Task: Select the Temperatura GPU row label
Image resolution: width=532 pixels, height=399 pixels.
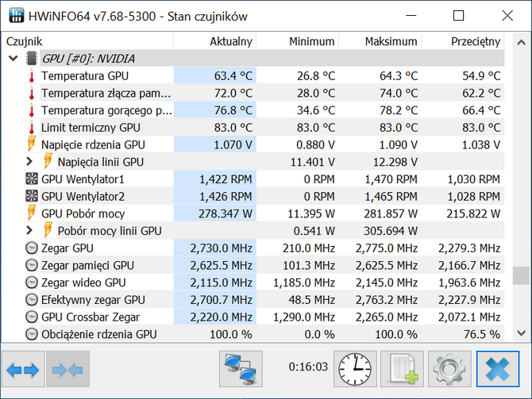Action: point(85,75)
